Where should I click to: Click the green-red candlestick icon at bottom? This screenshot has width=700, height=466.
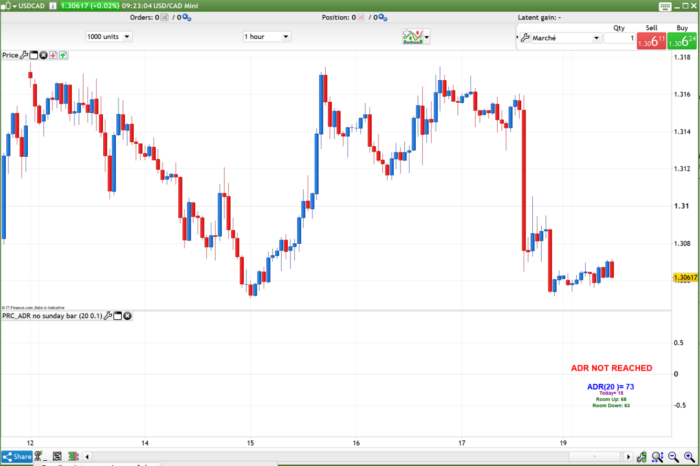point(73,457)
